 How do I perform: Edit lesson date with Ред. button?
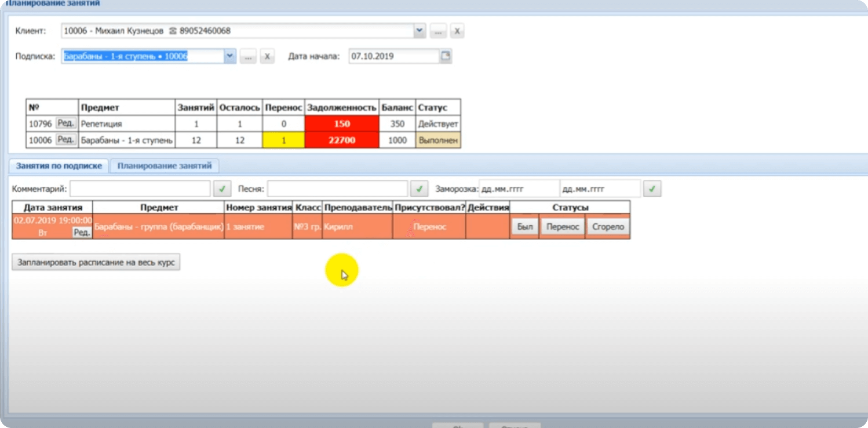point(82,233)
